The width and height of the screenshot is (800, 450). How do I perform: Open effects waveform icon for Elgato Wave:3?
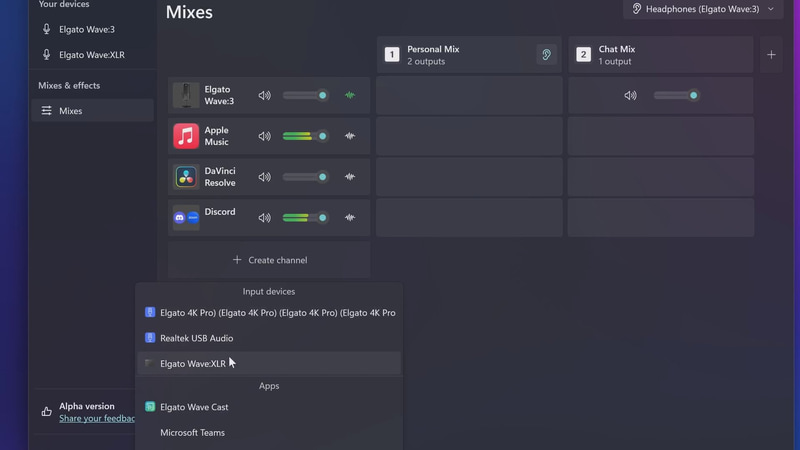349,95
